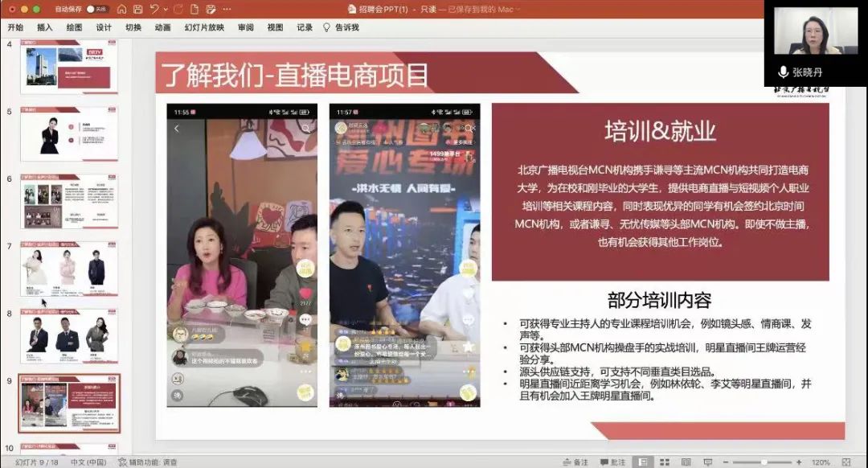Toggle the 备注 notes pane
Image resolution: width=868 pixels, height=468 pixels.
(575, 462)
